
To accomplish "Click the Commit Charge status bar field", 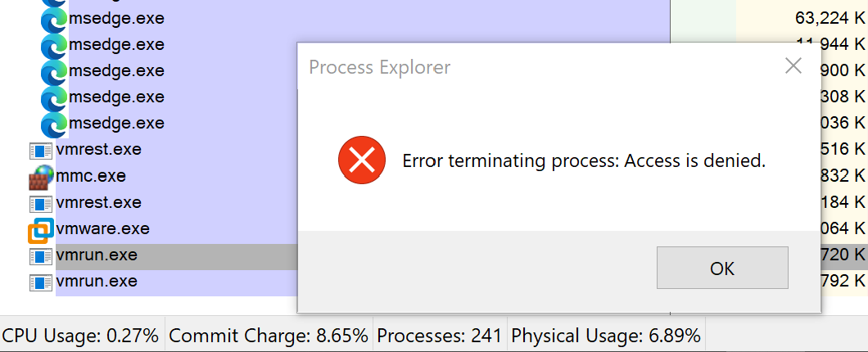I will [x=269, y=336].
